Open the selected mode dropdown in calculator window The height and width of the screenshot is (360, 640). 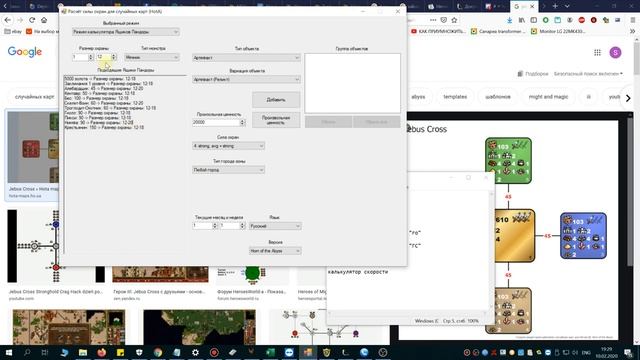click(126, 32)
